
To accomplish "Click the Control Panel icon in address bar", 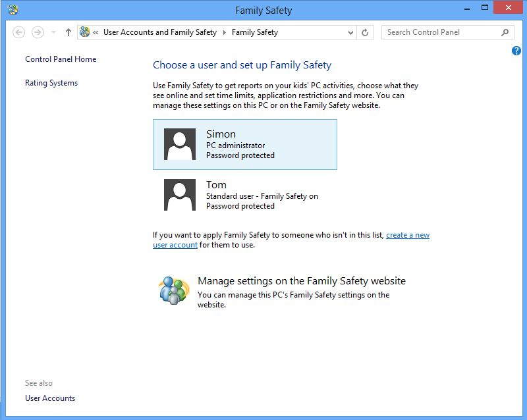I will click(85, 32).
